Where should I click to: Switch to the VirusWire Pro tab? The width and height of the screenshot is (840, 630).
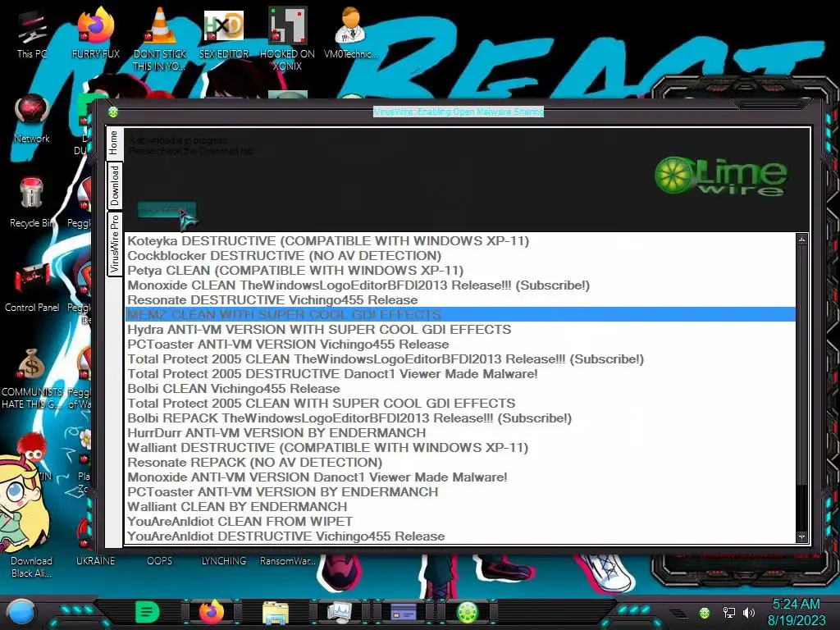point(115,244)
